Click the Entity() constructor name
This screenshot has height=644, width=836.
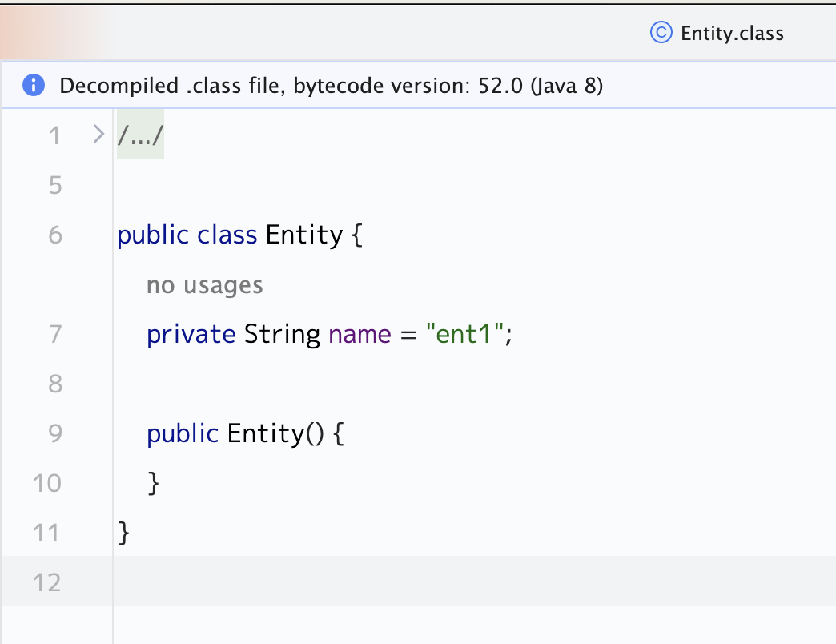point(265,433)
